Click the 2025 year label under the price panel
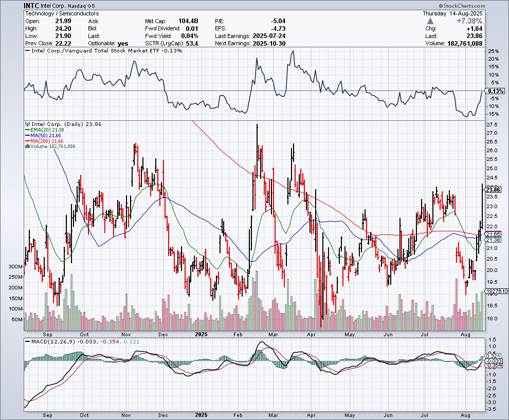The width and height of the screenshot is (509, 420). click(x=201, y=334)
